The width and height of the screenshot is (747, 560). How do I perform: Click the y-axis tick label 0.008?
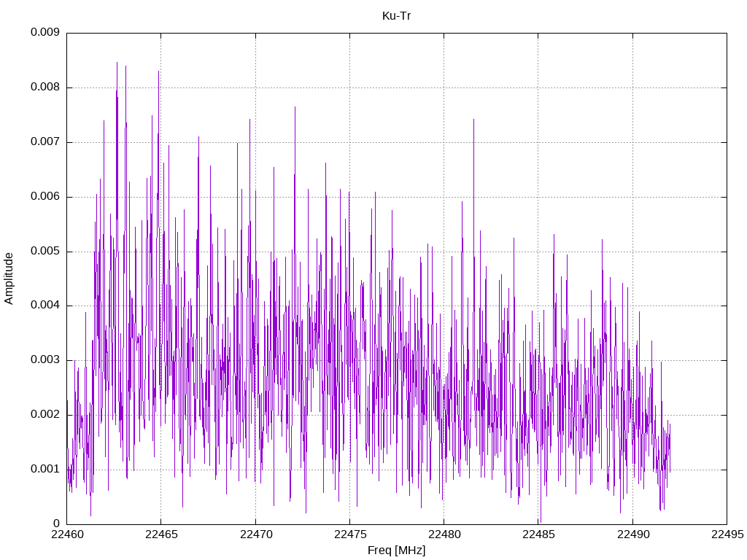point(45,87)
